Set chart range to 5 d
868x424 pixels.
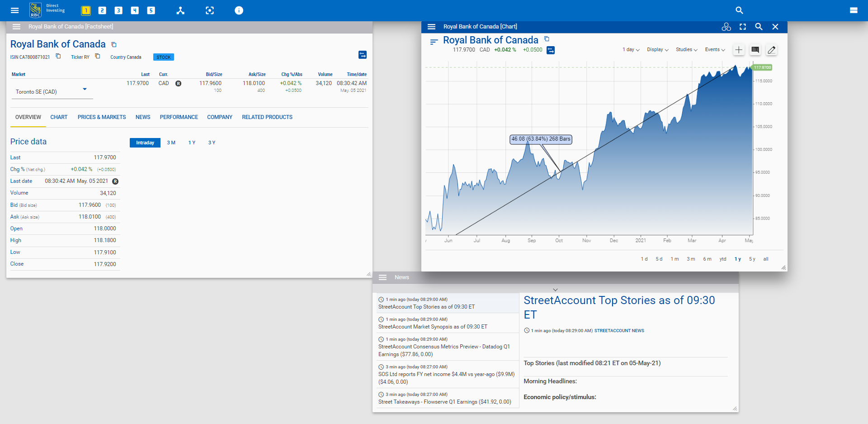(x=659, y=259)
